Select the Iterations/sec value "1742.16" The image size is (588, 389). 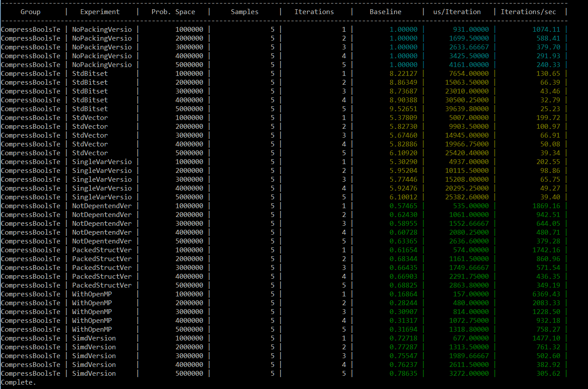click(546, 250)
